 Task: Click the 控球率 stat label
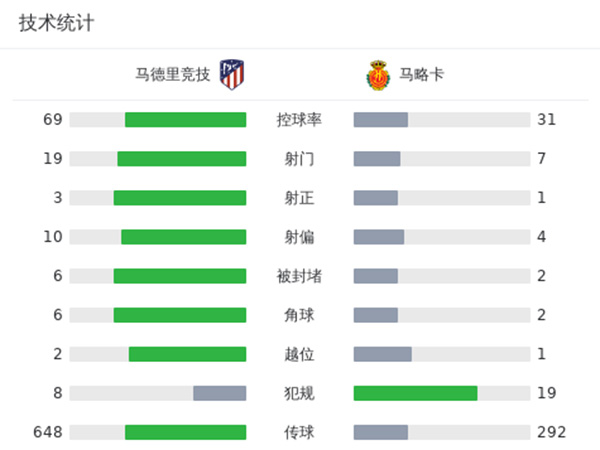tap(299, 120)
